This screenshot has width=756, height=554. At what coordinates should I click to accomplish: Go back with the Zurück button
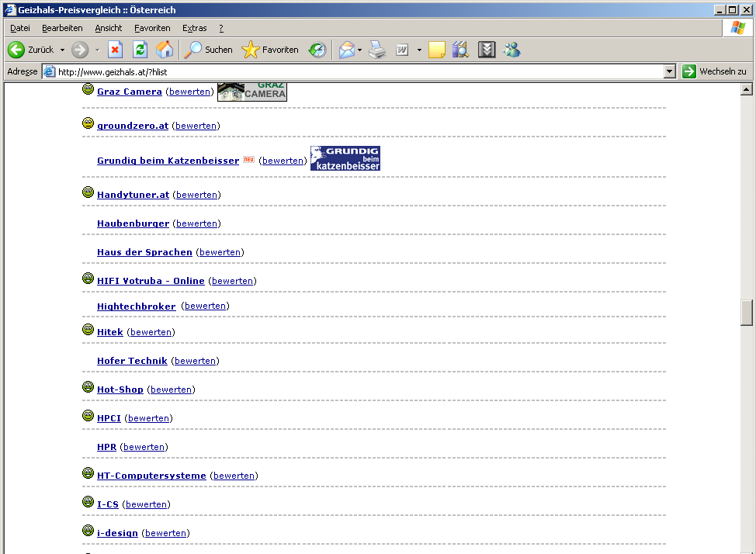click(31, 50)
